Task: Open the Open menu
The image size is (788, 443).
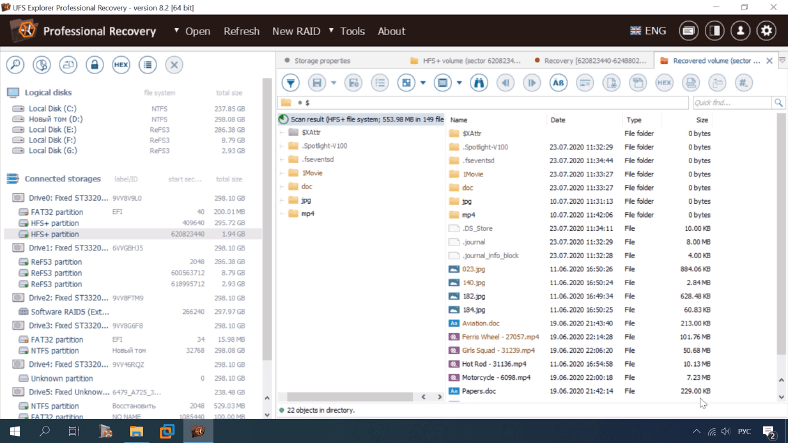Action: [x=198, y=31]
